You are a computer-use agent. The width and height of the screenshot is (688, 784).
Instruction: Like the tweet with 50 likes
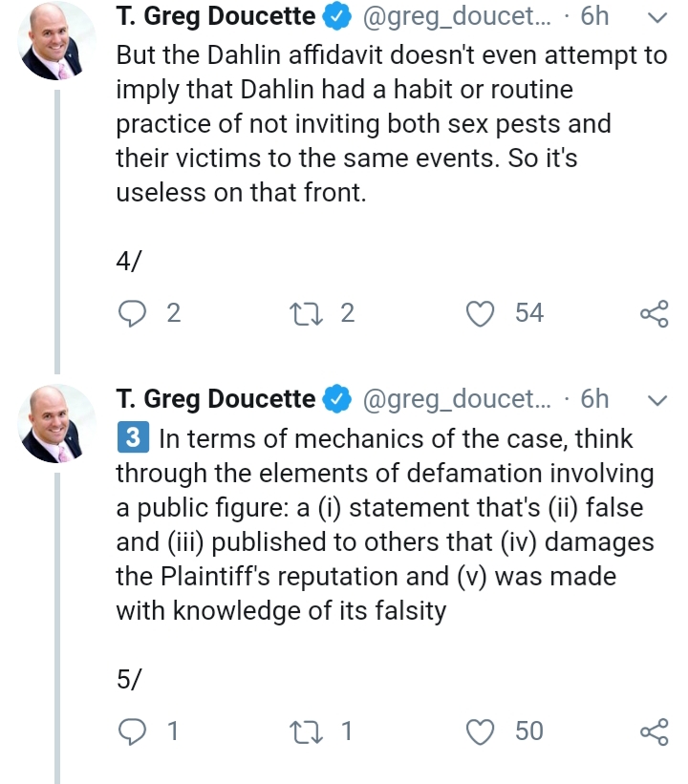(480, 732)
